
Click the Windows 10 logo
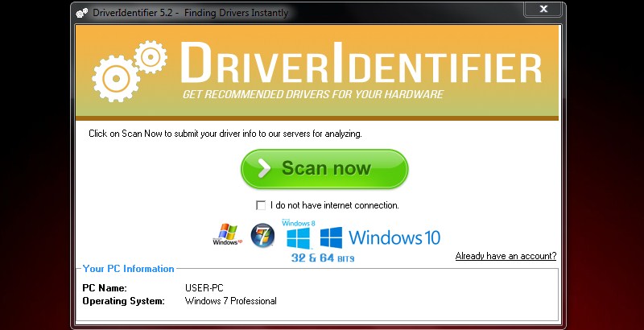[380, 237]
